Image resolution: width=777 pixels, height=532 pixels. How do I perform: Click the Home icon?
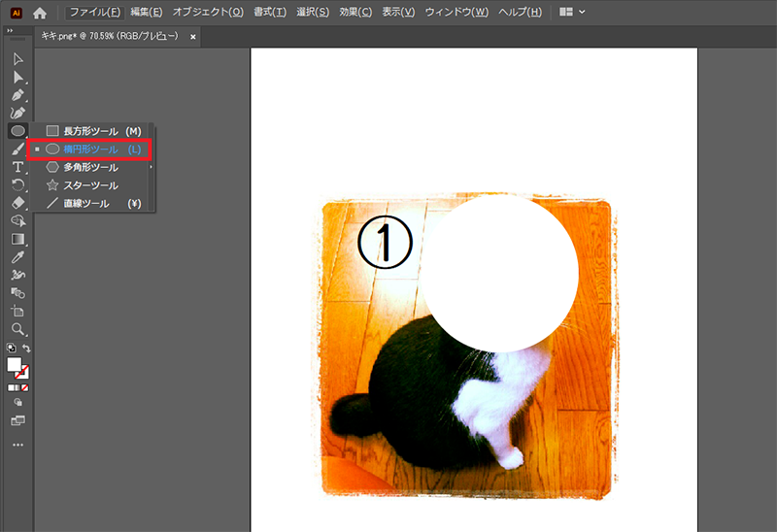[x=40, y=13]
